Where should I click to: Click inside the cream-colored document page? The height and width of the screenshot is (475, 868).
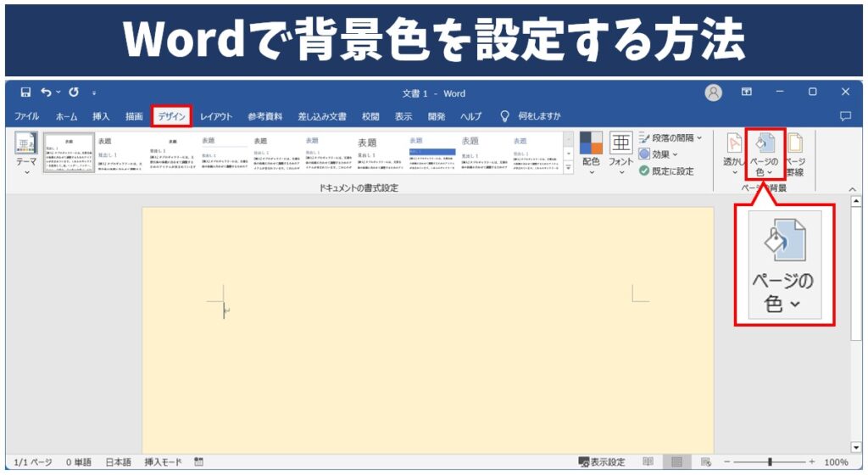[428, 331]
